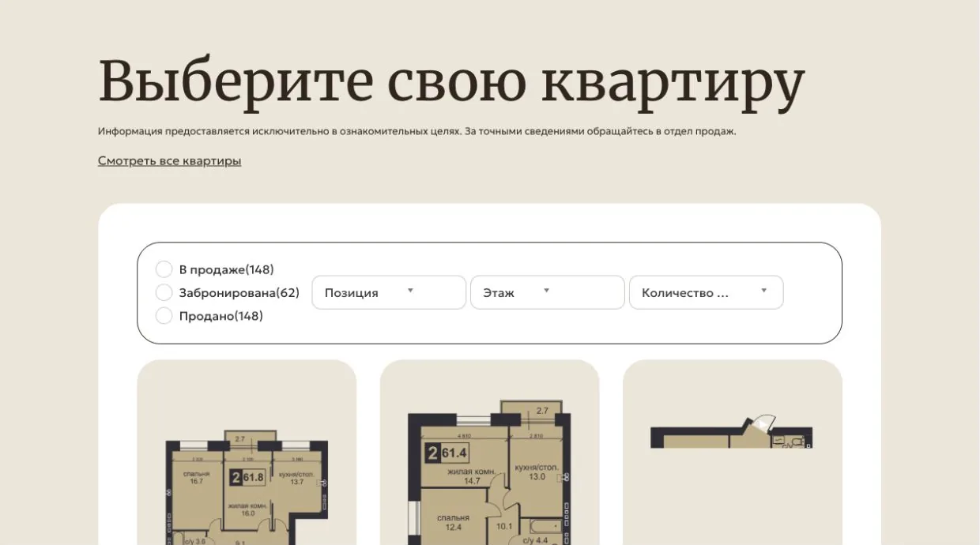Screen dimensions: 980x545
Task: Click the arrow in the Этаж dropdown
Action: point(546,291)
